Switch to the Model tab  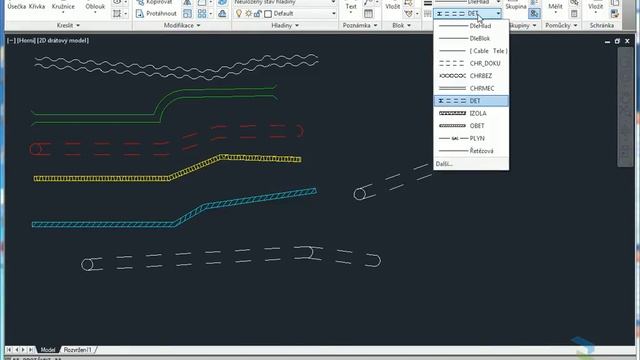[x=48, y=350]
